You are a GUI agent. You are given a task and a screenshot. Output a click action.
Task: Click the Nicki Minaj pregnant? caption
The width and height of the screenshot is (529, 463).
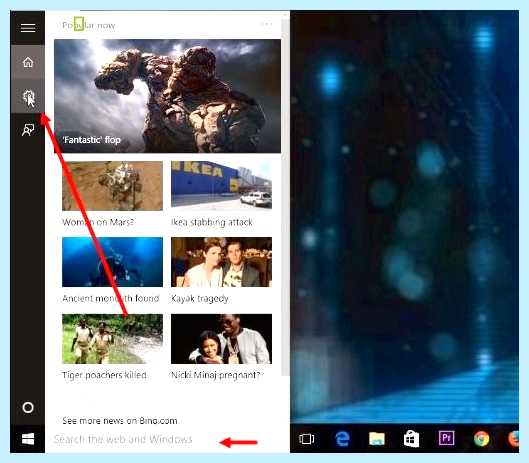(x=216, y=375)
